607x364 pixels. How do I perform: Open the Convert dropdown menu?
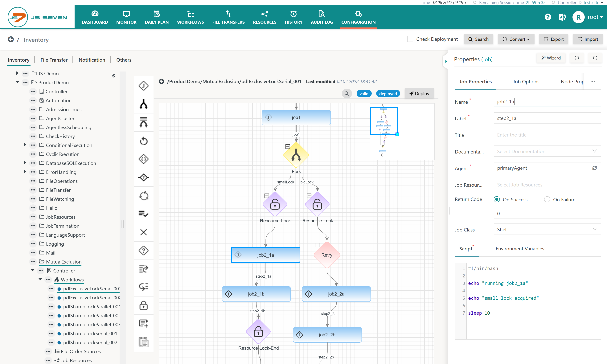pyautogui.click(x=516, y=39)
